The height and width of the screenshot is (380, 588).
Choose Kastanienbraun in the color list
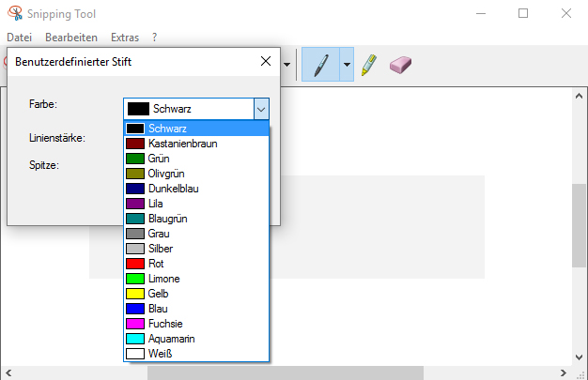196,144
